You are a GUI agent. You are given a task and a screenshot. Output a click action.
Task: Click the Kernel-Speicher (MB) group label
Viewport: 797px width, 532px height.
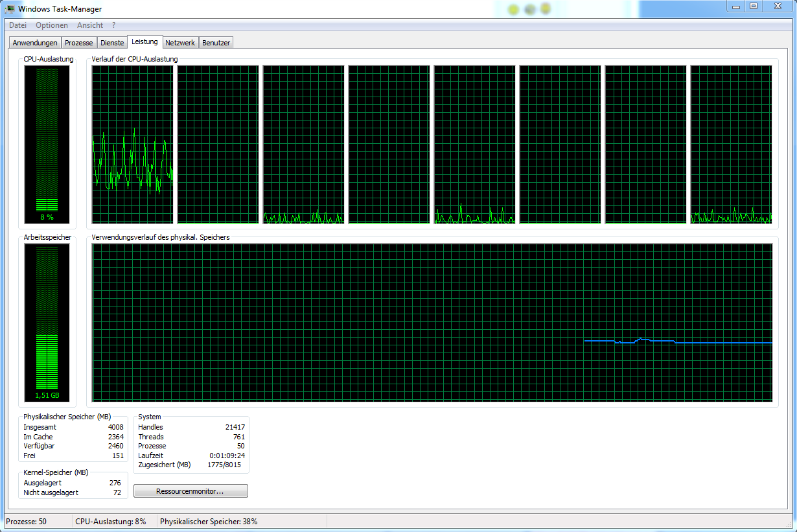56,472
